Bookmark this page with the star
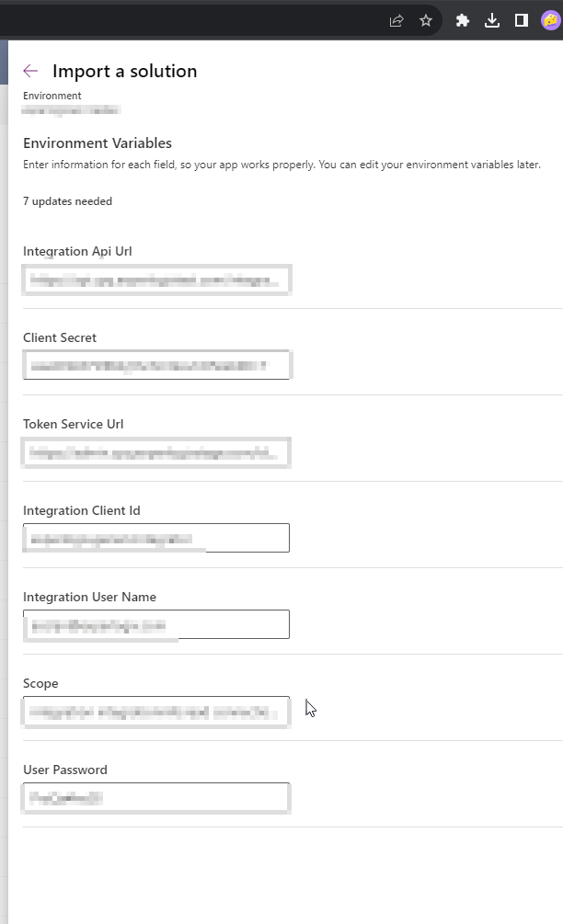The image size is (563, 924). tap(426, 21)
